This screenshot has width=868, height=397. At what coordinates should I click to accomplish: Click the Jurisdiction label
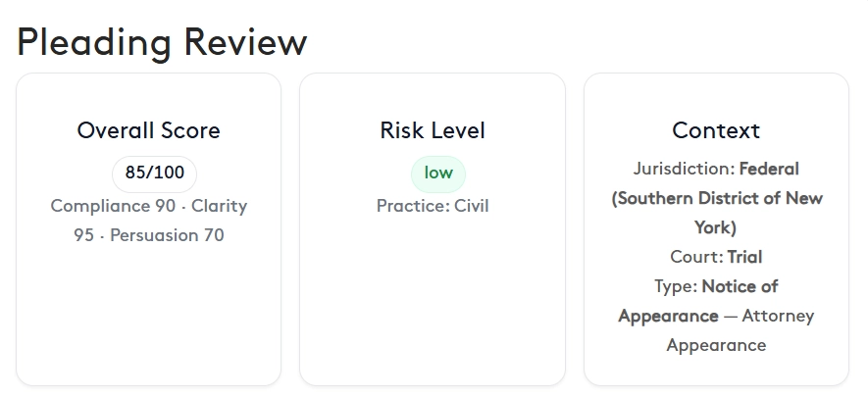(x=683, y=169)
